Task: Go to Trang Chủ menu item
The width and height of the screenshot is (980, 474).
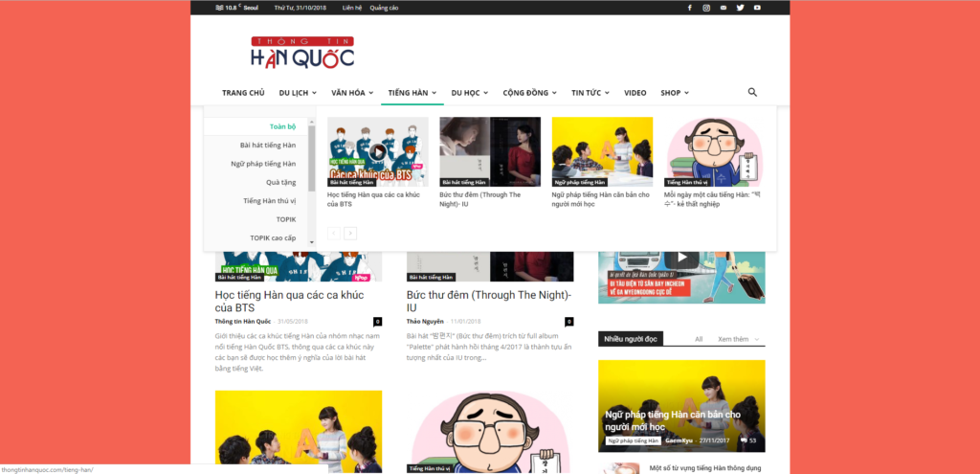Action: (x=243, y=93)
